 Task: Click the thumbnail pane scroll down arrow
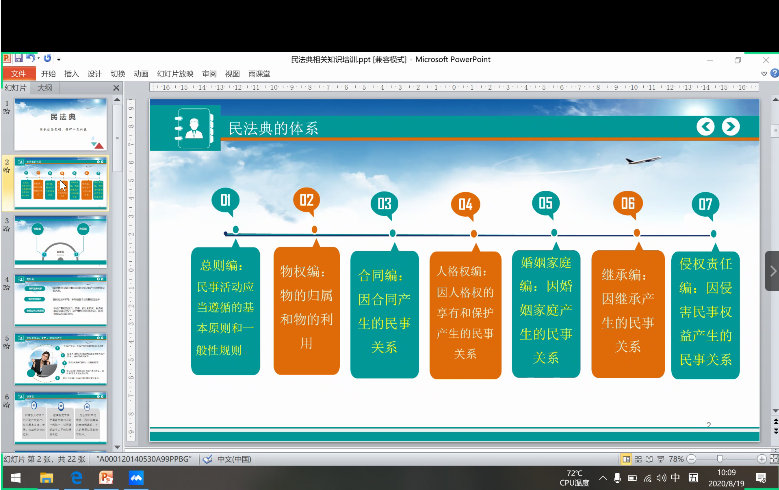click(x=117, y=447)
